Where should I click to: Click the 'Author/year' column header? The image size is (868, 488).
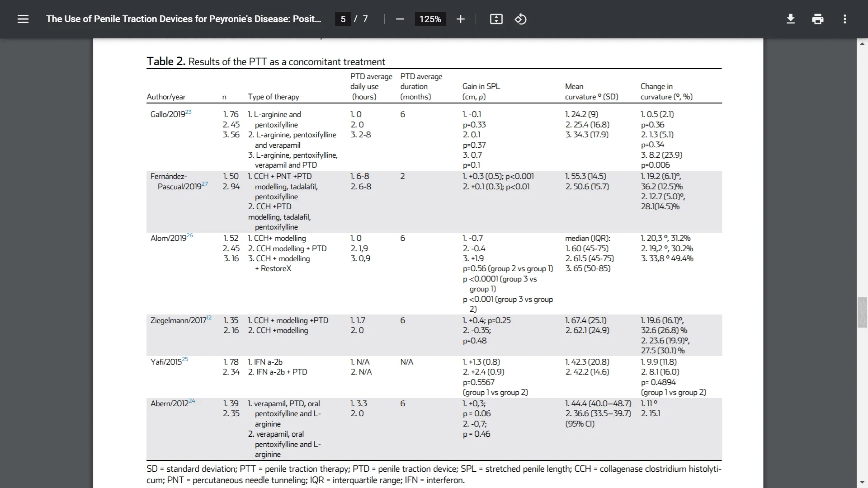[x=166, y=97]
